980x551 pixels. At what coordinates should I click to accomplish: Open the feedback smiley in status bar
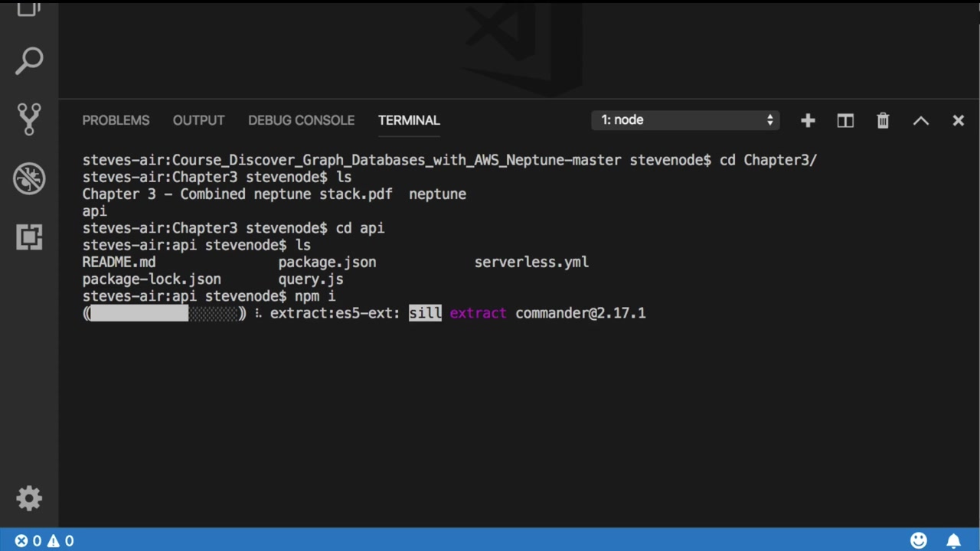(x=919, y=540)
